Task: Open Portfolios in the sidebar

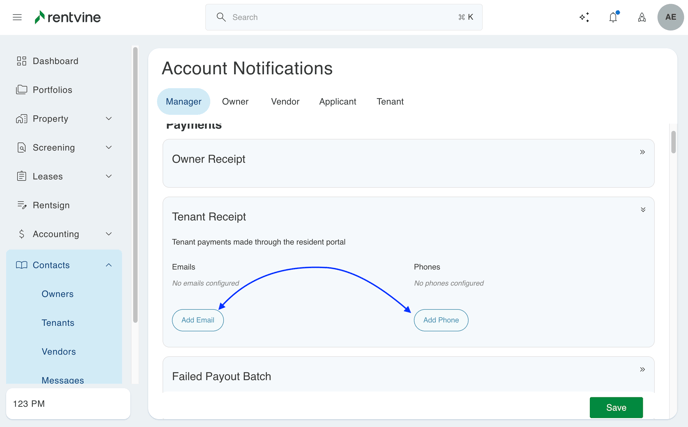Action: (x=52, y=90)
